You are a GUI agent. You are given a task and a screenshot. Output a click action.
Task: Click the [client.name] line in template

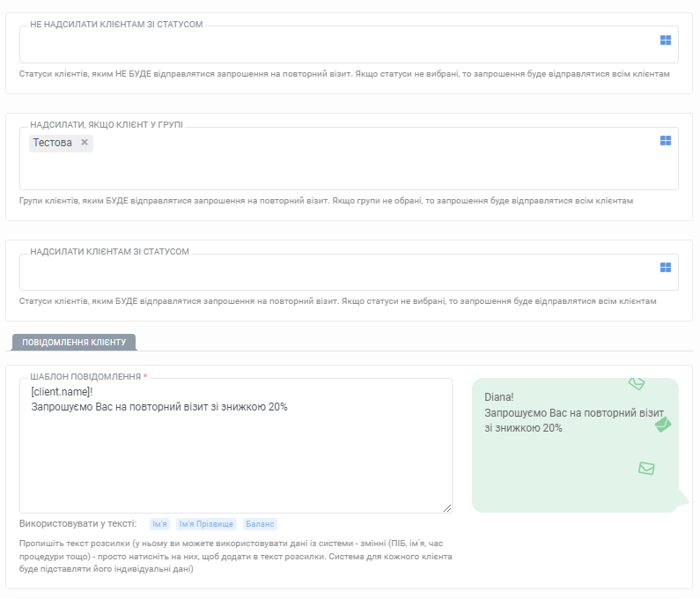point(62,392)
